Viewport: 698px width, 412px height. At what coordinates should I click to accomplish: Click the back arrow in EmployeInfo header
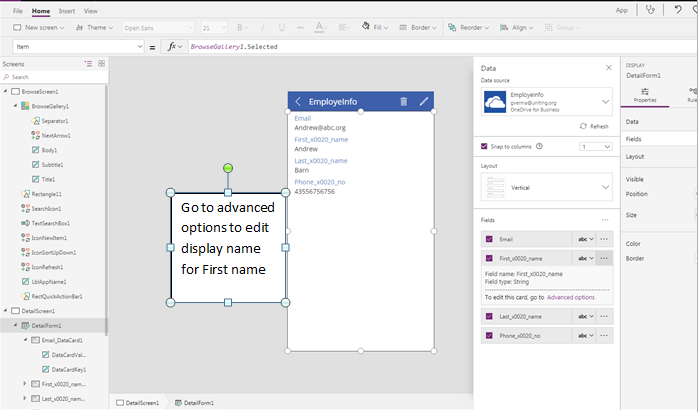(x=297, y=101)
